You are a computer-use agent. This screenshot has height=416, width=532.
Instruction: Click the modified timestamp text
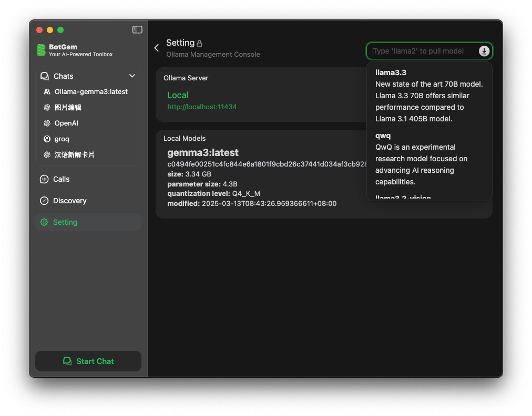(252, 203)
